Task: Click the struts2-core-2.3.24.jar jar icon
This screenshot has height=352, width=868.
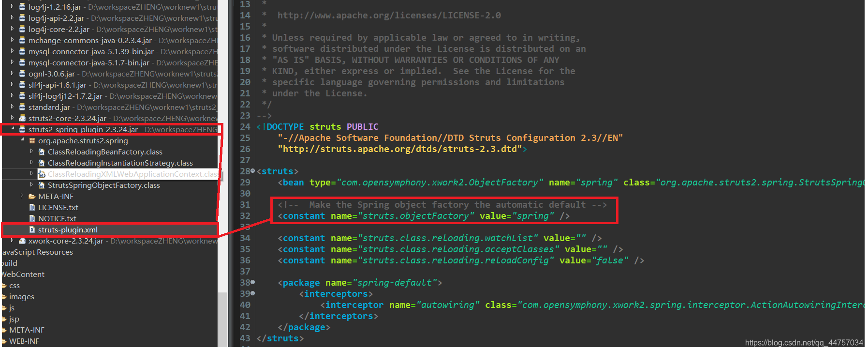Action: 22,118
